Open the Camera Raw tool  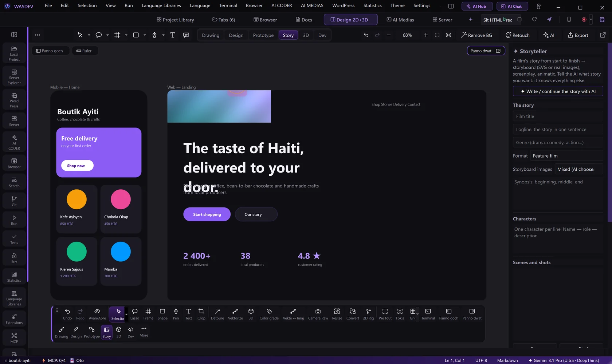[x=318, y=314]
